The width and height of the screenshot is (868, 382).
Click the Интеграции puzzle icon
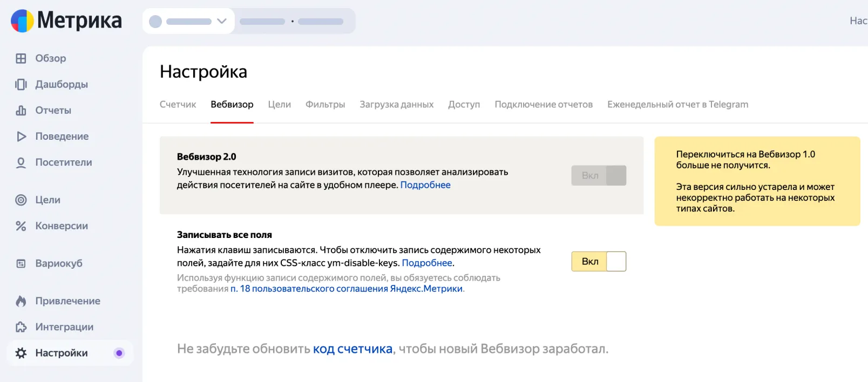click(21, 327)
